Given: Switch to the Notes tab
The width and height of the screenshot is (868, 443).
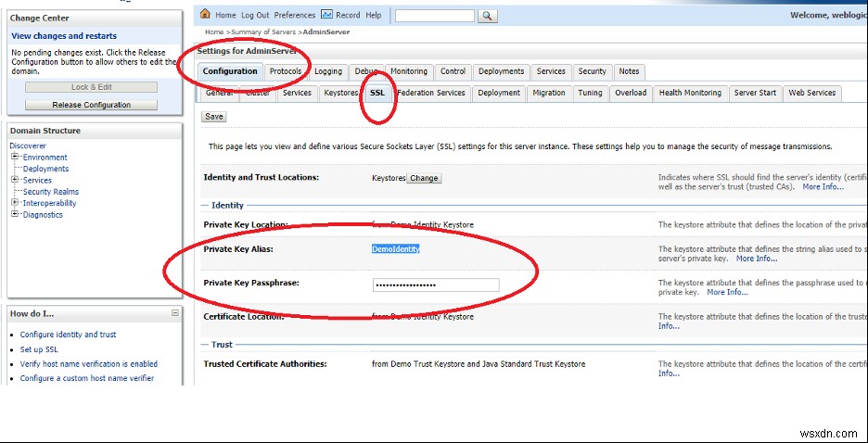Looking at the screenshot, I should [x=629, y=71].
